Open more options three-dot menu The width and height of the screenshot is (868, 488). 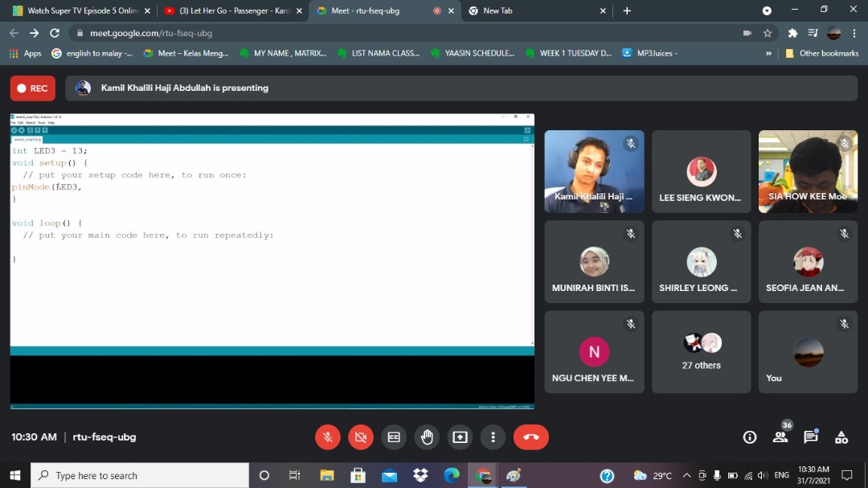click(493, 437)
